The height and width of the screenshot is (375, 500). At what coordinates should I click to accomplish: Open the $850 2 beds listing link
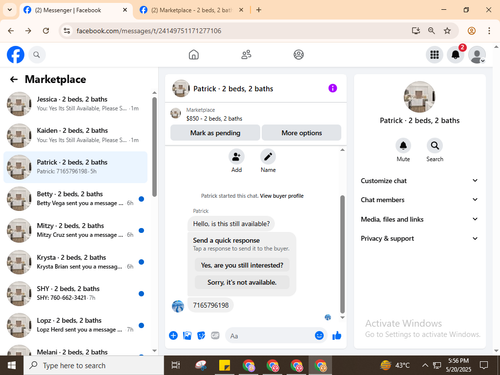tap(214, 118)
